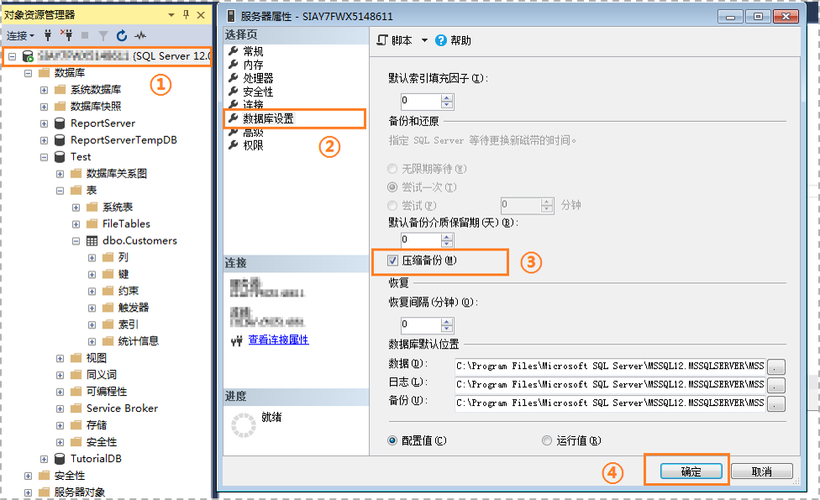Select the 配置值 radio button
This screenshot has width=820, height=500.
tap(392, 440)
